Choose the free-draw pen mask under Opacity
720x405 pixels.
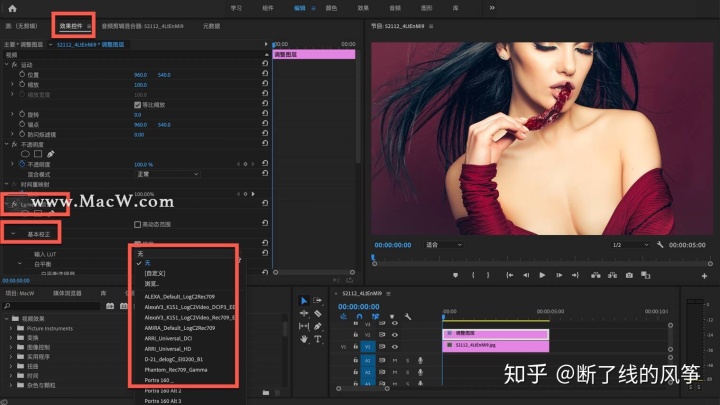[51, 154]
